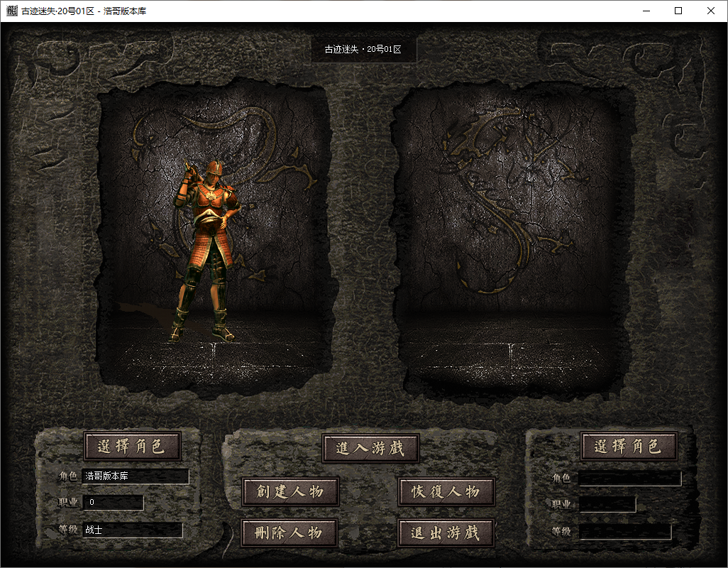Click the 职业 field showing 0
728x568 pixels.
coord(113,503)
